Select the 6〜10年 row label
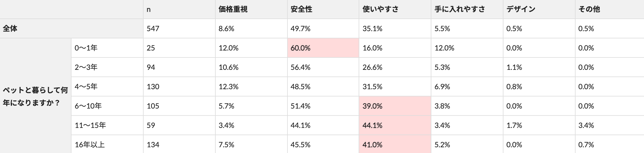The height and width of the screenshot is (153, 644). pyautogui.click(x=88, y=106)
